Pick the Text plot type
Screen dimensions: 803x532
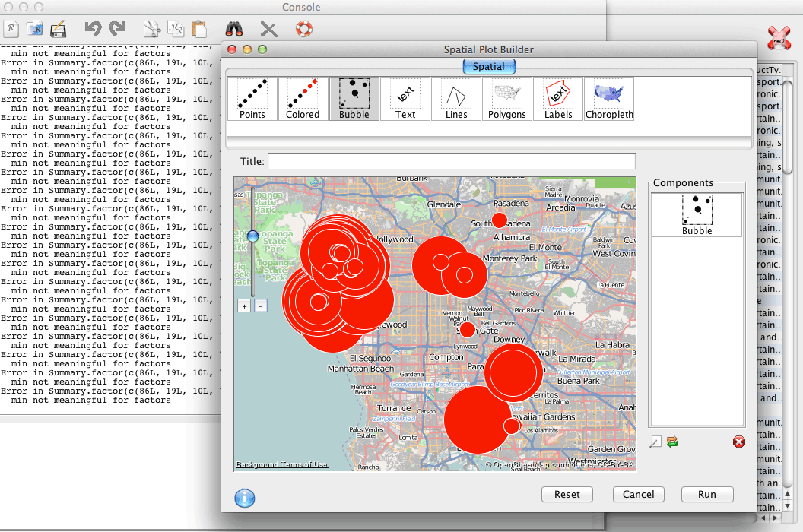(x=405, y=99)
